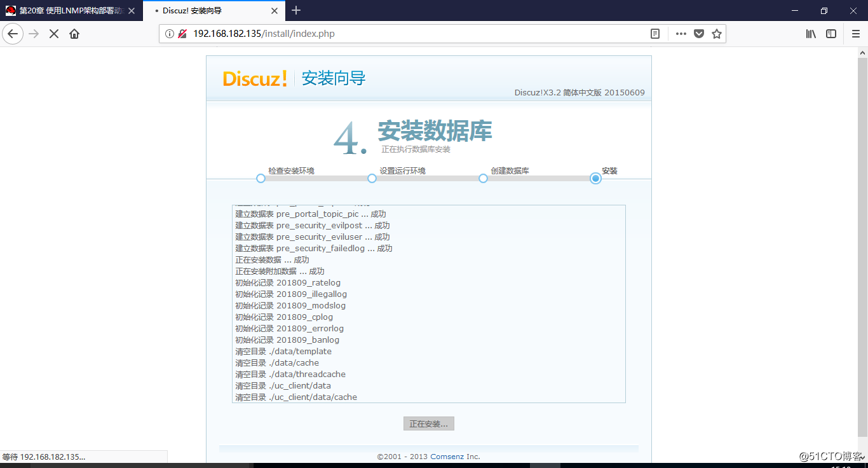Close the 第20章 LNMP tab

(x=132, y=11)
